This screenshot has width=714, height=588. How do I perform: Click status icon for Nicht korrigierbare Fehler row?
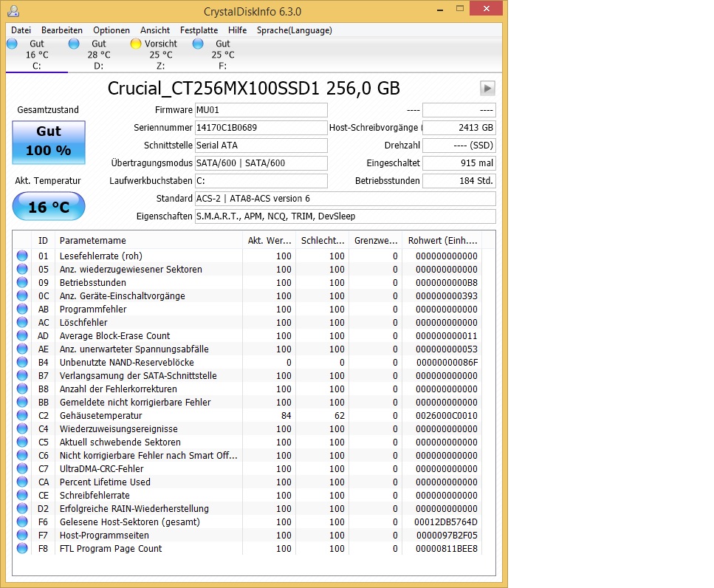pyautogui.click(x=22, y=455)
